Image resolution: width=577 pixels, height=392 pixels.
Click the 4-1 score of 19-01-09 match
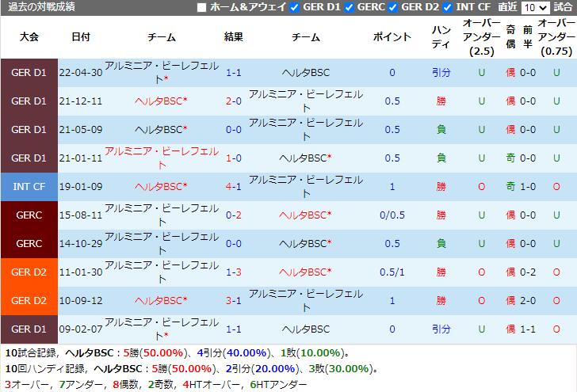[x=234, y=187]
